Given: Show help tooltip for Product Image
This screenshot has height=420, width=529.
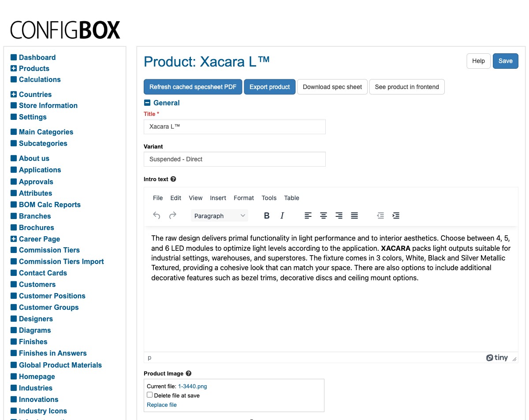Looking at the screenshot, I should pyautogui.click(x=189, y=373).
